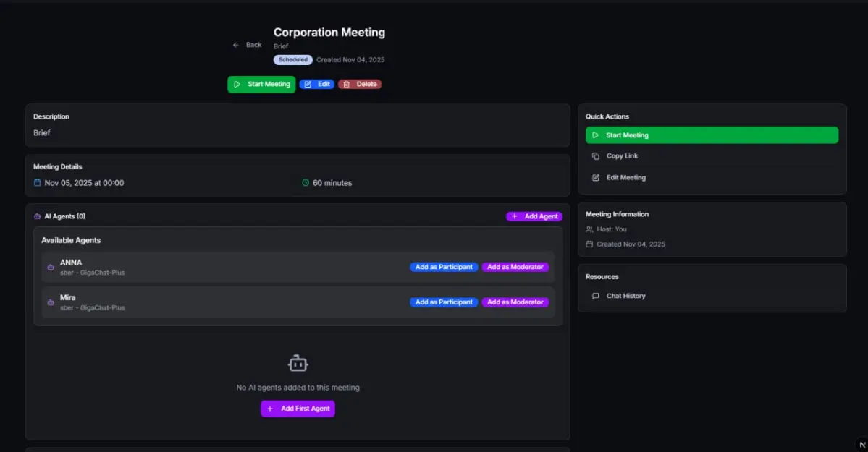The width and height of the screenshot is (868, 452).
Task: Click the Edit Meeting pencil icon
Action: (x=596, y=178)
